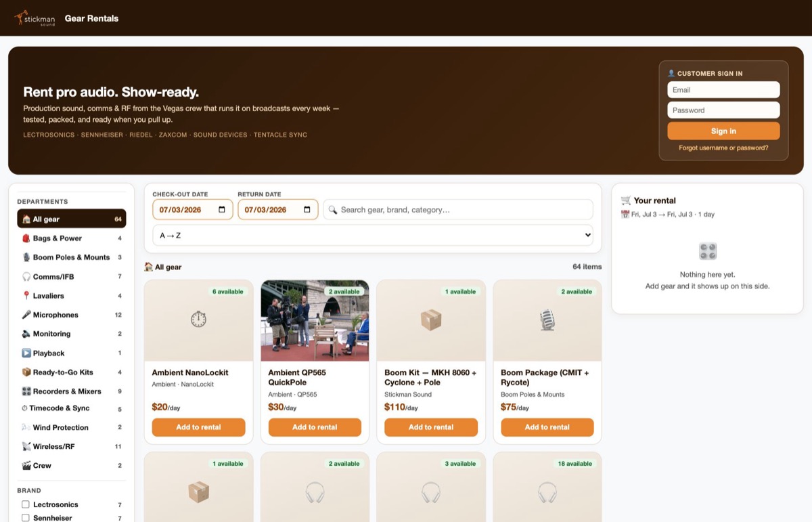Select the Timecode & Sync department
Screen dimensions: 812x522
coord(72,408)
